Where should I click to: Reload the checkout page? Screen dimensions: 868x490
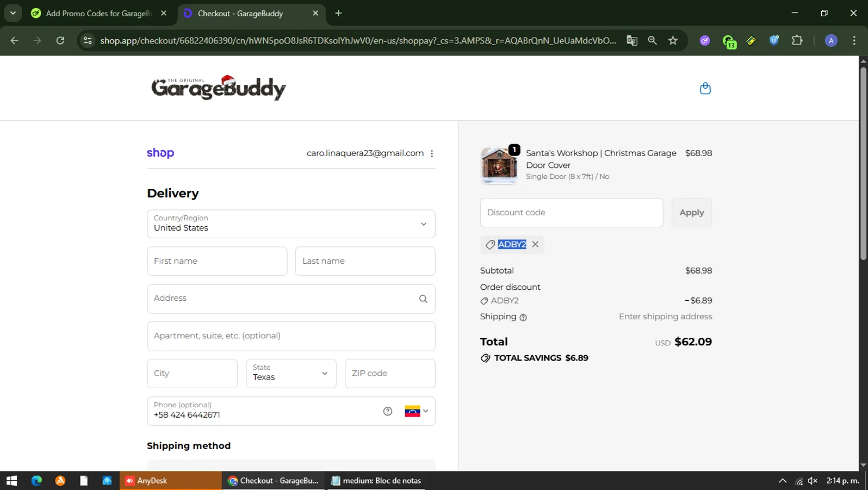[60, 40]
